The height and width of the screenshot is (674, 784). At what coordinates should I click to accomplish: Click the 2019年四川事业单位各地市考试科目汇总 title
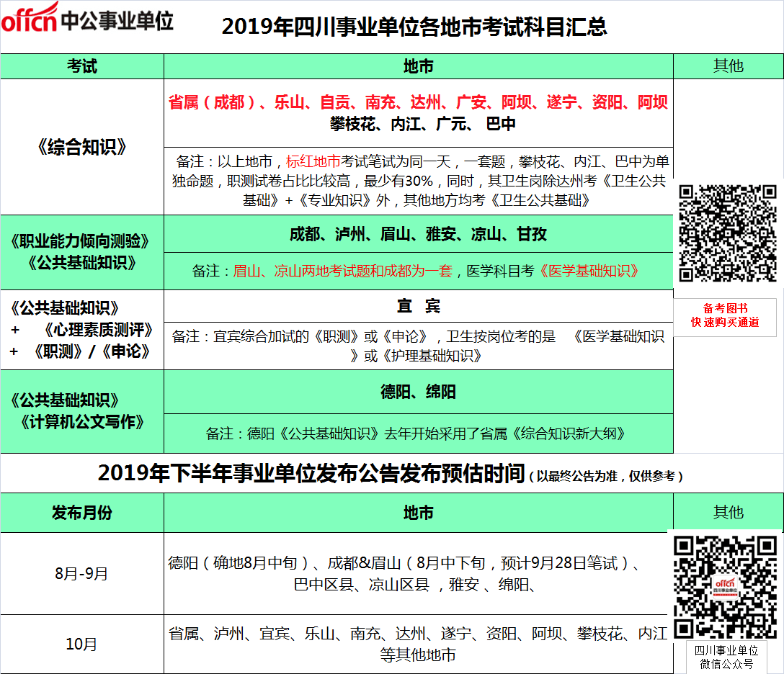(414, 27)
